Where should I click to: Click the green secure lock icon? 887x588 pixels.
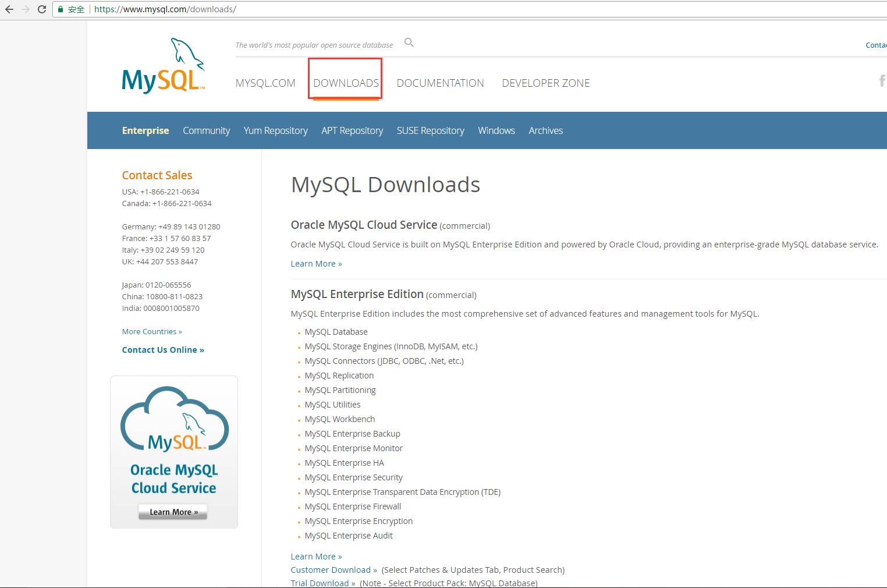(x=60, y=9)
